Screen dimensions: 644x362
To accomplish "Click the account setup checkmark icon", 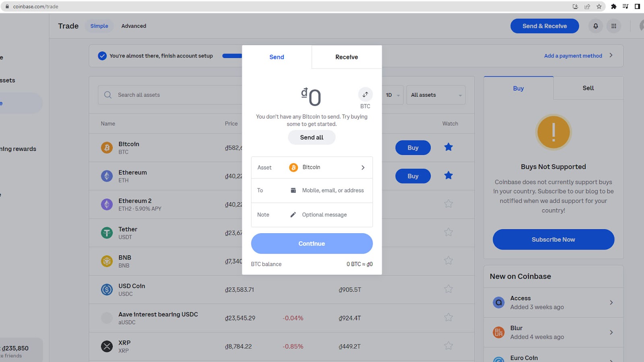I will click(102, 56).
